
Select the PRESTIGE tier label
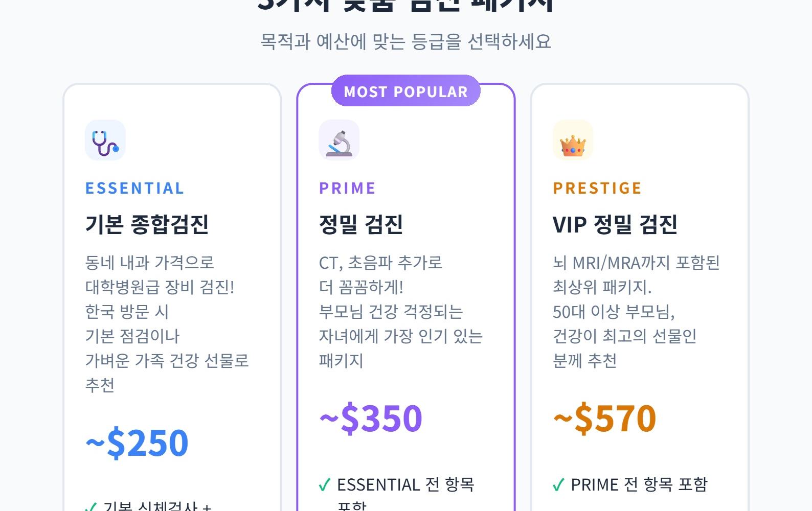(597, 188)
